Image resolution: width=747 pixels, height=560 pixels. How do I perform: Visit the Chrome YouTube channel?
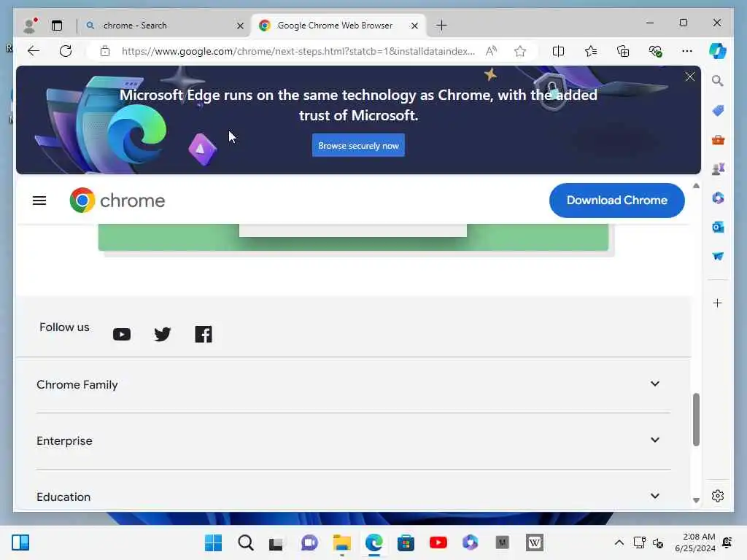122,334
